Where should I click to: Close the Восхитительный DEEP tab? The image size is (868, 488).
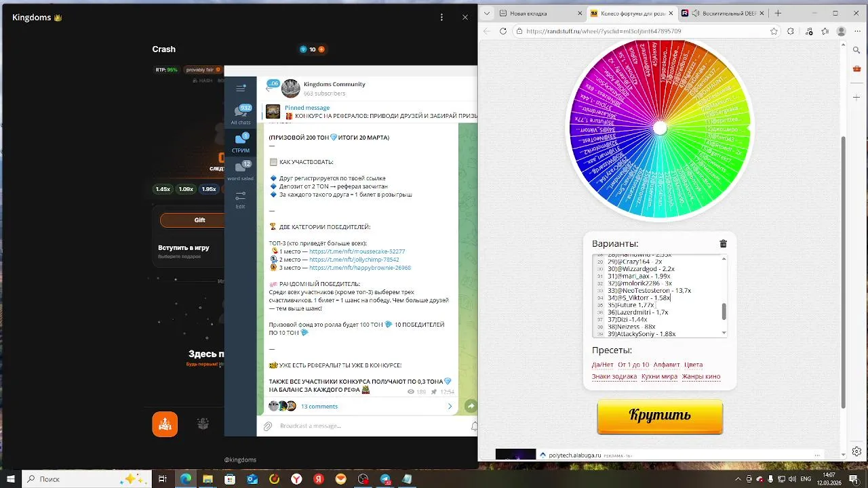point(762,13)
